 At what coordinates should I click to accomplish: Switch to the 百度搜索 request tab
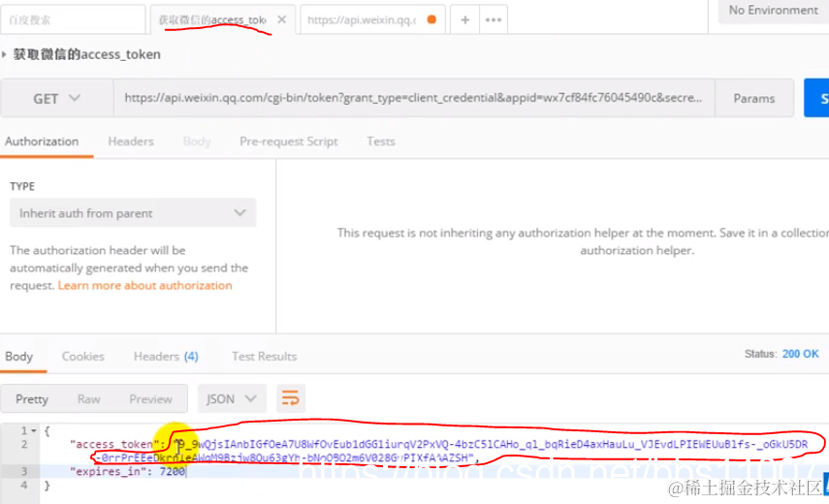(73, 20)
